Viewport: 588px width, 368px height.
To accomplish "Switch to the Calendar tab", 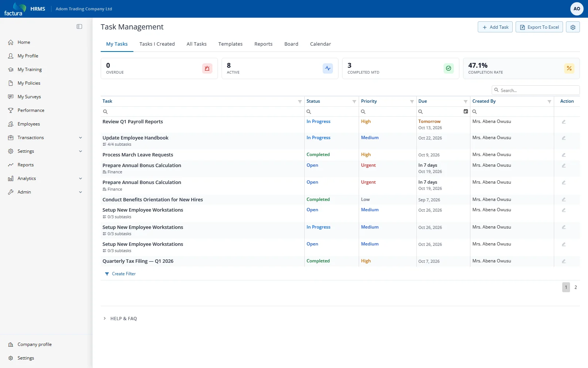I will tap(320, 44).
